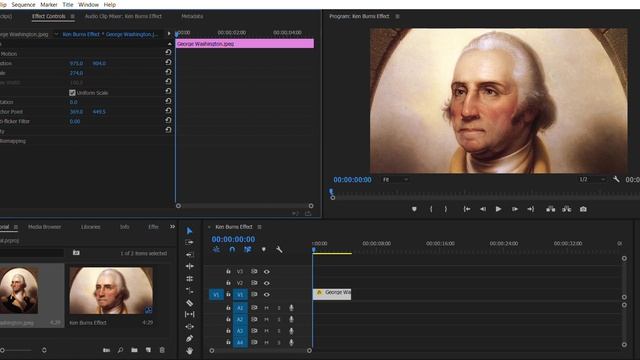Open the Help menu
The height and width of the screenshot is (360, 640).
coord(110,4)
